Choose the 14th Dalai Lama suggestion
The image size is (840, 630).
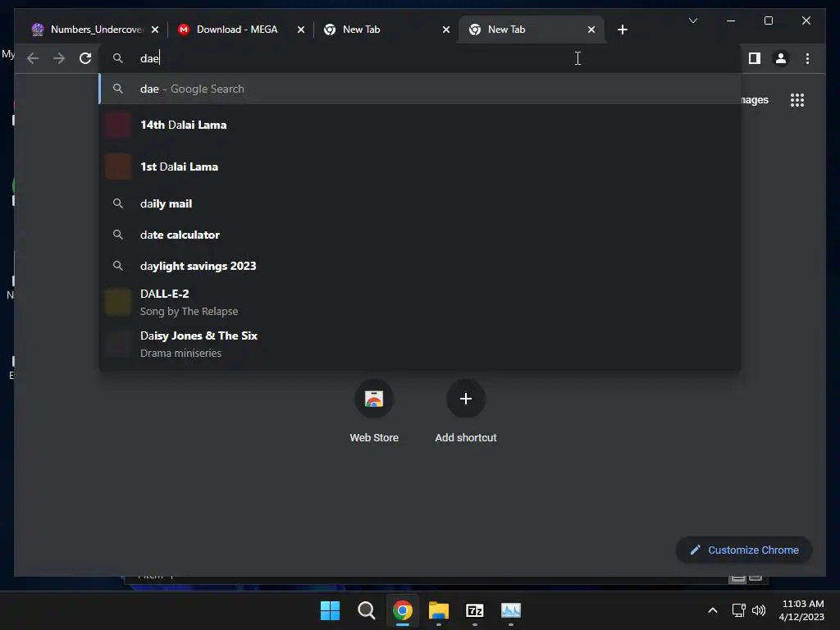coord(420,125)
